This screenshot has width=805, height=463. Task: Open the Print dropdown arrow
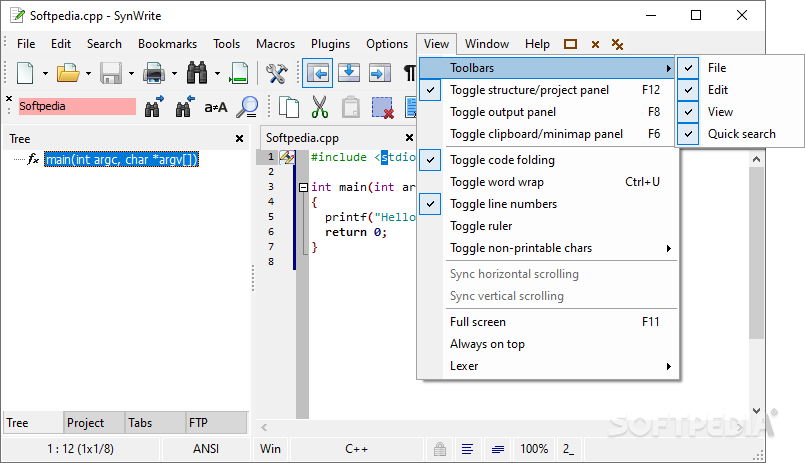coord(175,73)
